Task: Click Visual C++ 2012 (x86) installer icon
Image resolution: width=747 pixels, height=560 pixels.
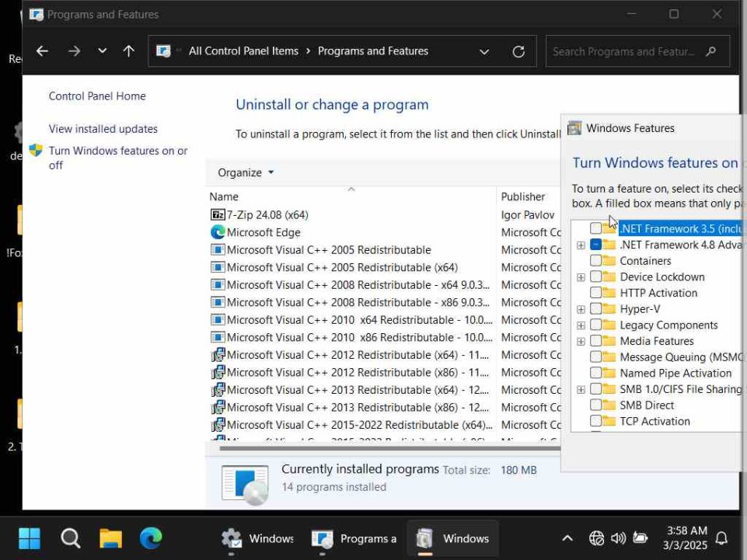Action: (x=218, y=372)
